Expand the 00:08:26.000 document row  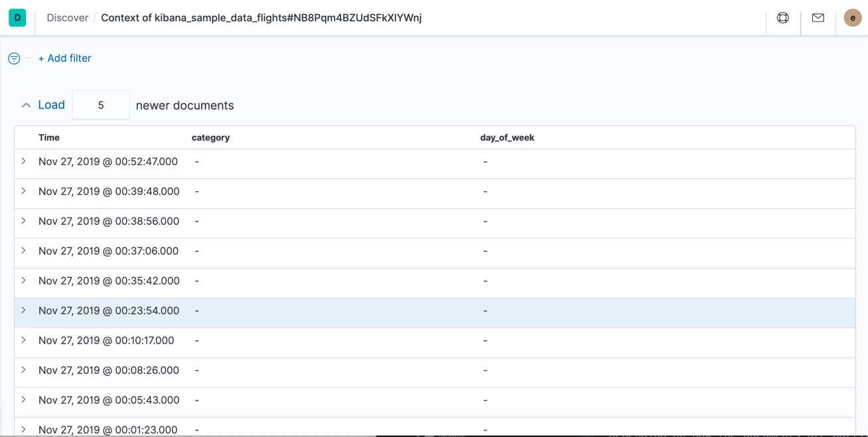[24, 370]
